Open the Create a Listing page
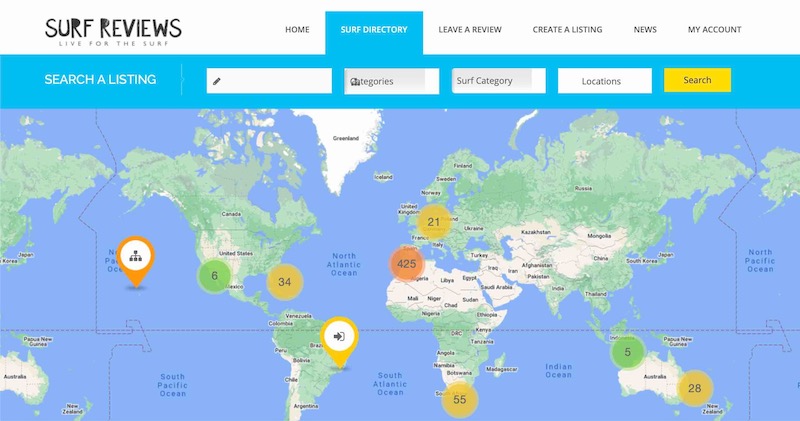 pyautogui.click(x=567, y=30)
